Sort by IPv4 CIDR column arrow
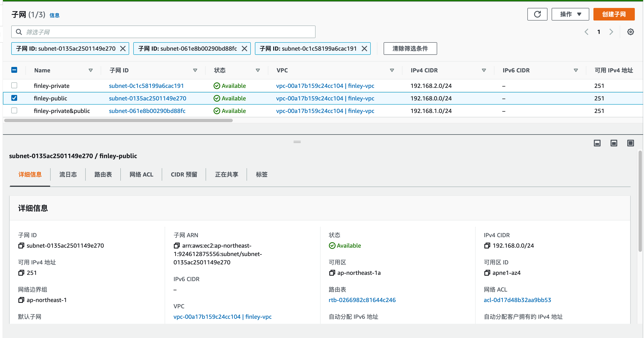Viewport: 644px width, 338px height. (x=484, y=70)
